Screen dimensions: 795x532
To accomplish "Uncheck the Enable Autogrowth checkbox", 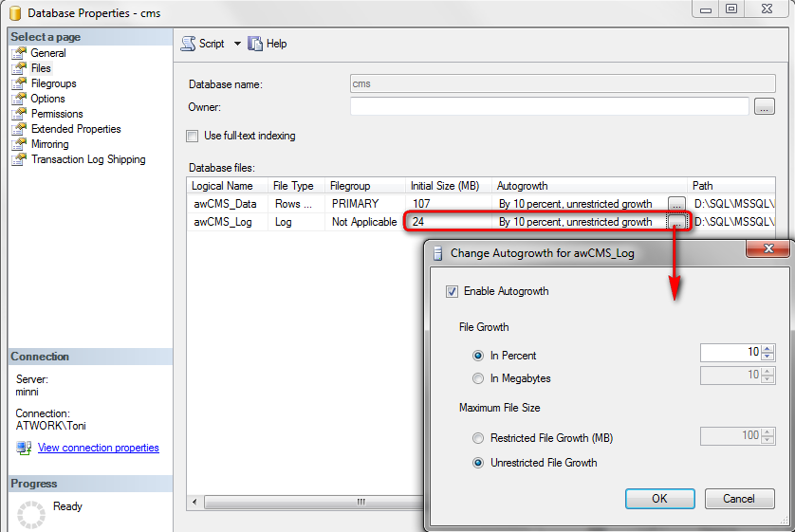I will [x=452, y=291].
